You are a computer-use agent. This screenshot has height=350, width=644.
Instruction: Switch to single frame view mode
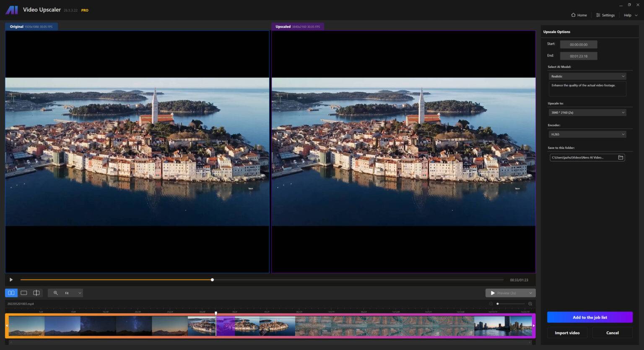[24, 293]
